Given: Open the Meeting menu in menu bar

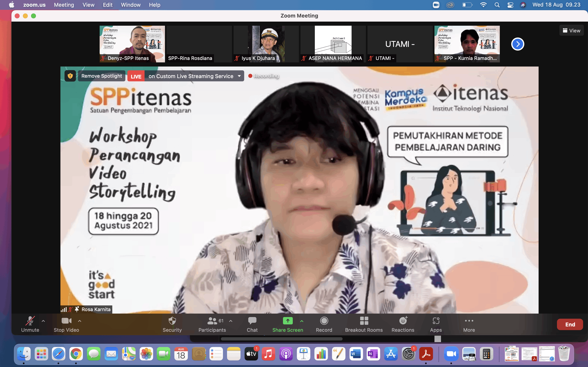Looking at the screenshot, I should tap(64, 5).
